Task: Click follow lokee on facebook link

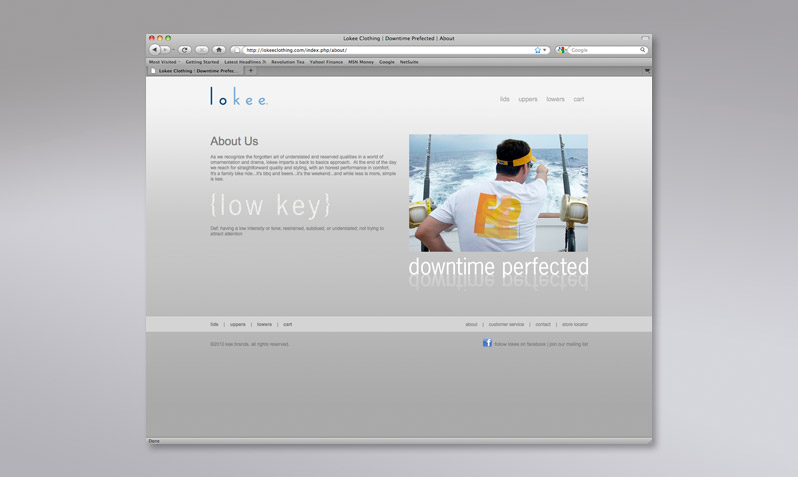Action: pyautogui.click(x=520, y=344)
